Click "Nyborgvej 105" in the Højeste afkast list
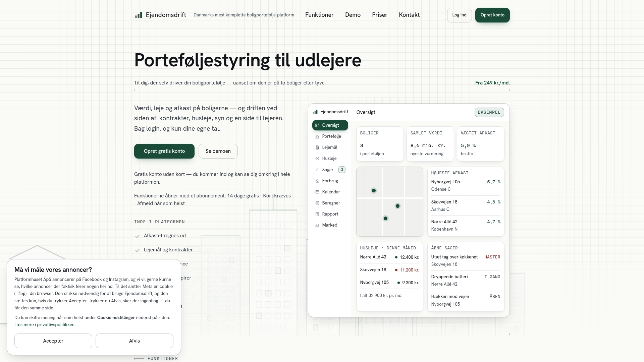644x362 pixels. coord(445,182)
